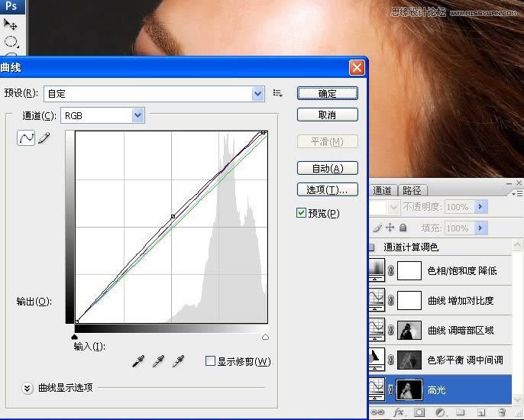Select the pencil draw-curve tool
Screen dimensions: 524x420
44,140
